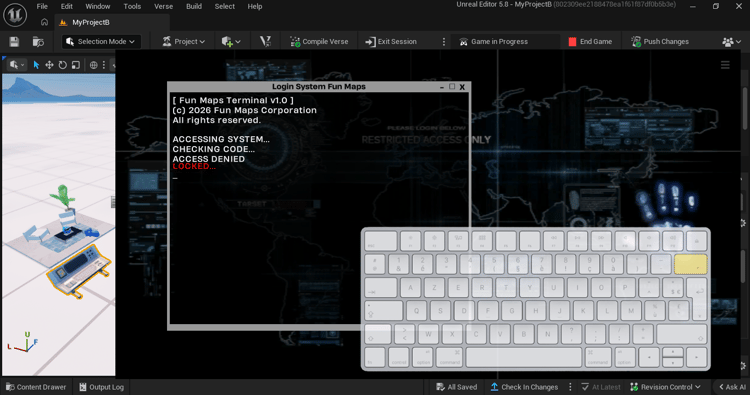The height and width of the screenshot is (395, 750).
Task: Click the All Saved status indicator
Action: 456,387
